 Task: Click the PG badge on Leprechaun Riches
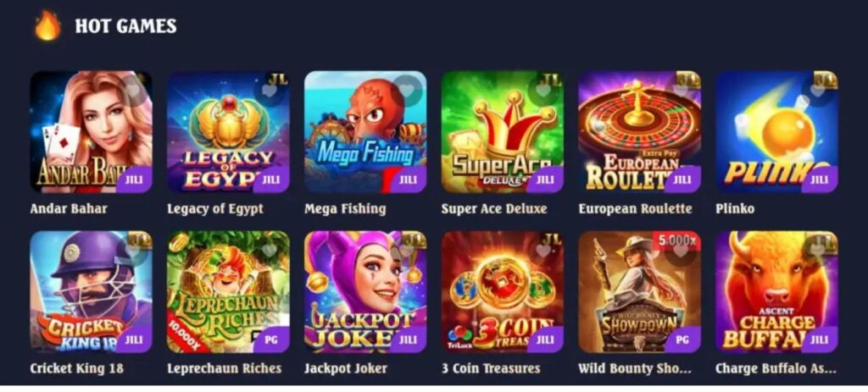271,340
